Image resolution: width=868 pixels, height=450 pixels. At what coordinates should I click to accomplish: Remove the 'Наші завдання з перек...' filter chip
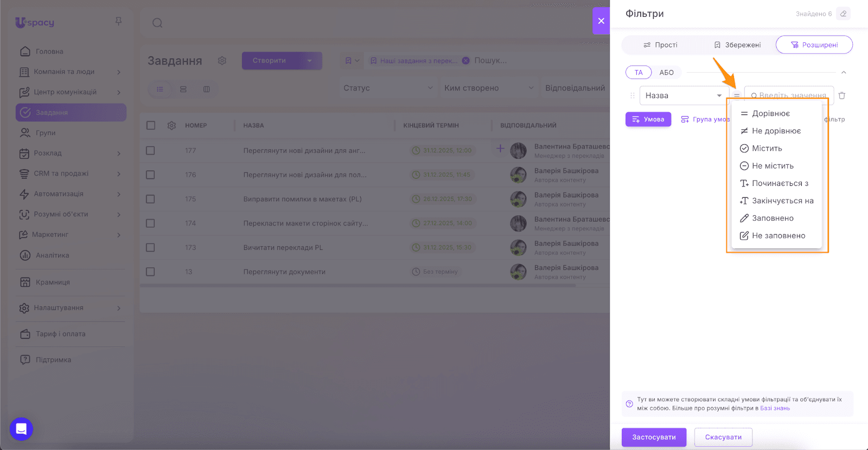465,61
